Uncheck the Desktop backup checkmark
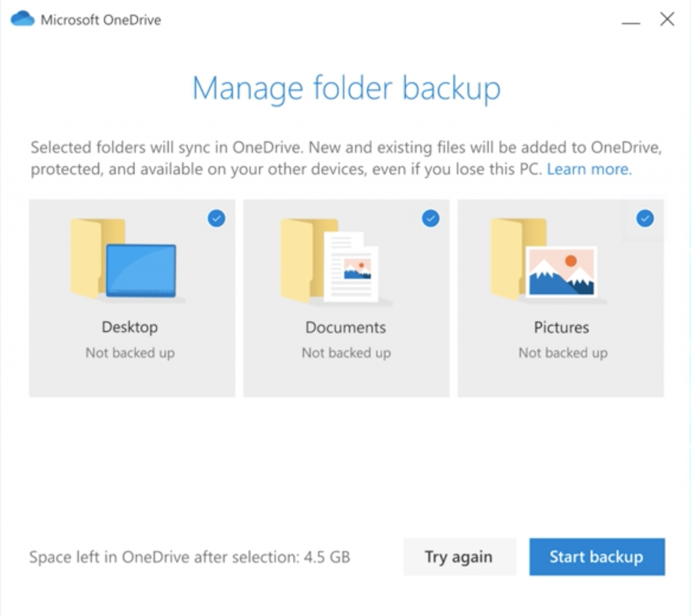Screen dimensions: 691x616 point(217,218)
